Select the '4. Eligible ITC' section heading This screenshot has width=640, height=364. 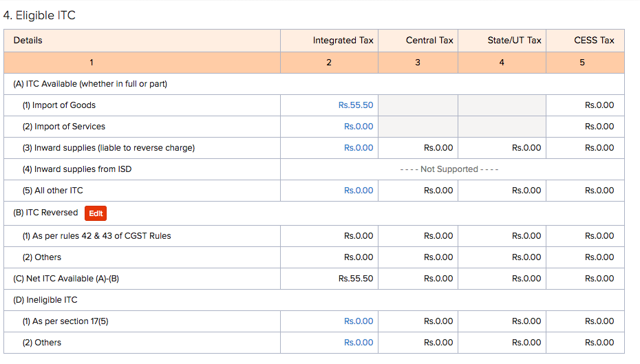coord(39,15)
